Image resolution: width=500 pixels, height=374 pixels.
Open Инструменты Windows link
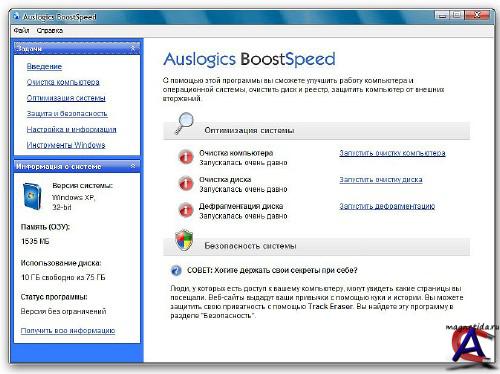click(x=66, y=145)
